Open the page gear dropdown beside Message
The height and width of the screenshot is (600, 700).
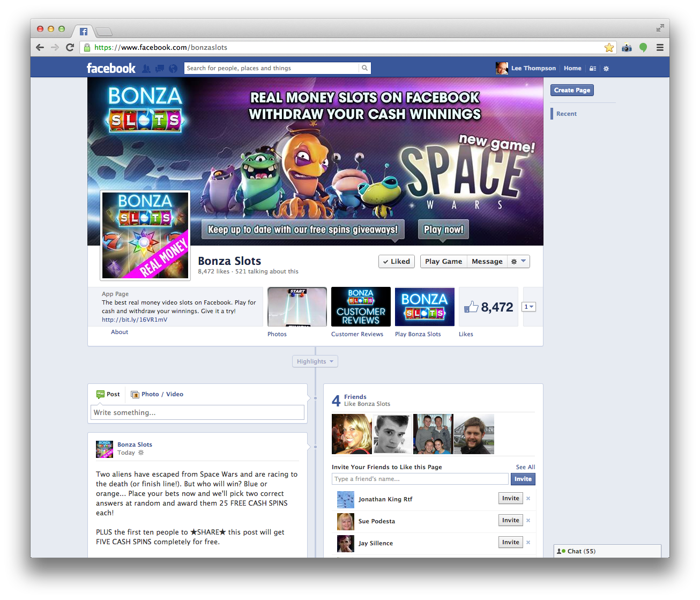[518, 261]
